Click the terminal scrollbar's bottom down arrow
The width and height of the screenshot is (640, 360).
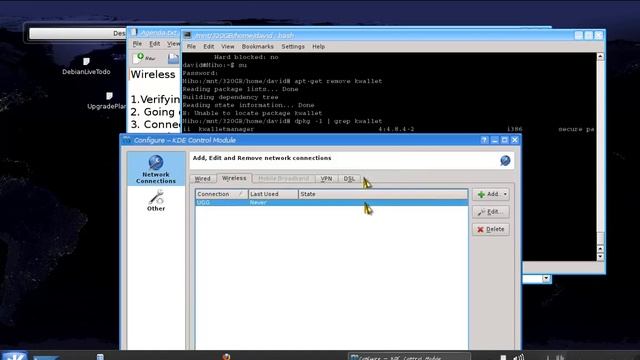click(600, 257)
